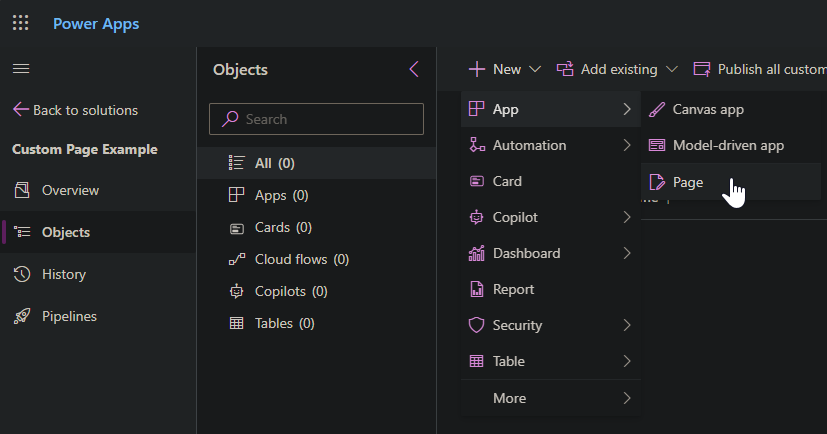Open History in left navigation
This screenshot has width=827, height=434.
[98, 274]
